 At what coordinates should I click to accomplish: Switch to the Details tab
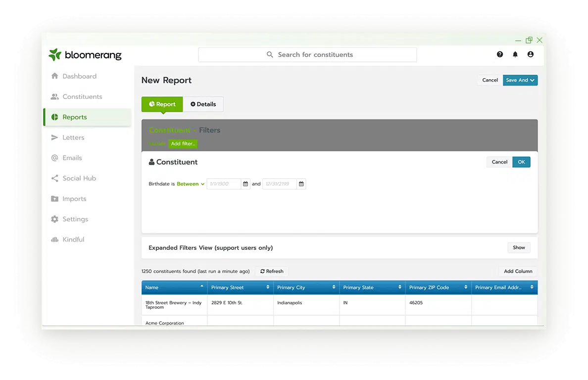click(203, 104)
